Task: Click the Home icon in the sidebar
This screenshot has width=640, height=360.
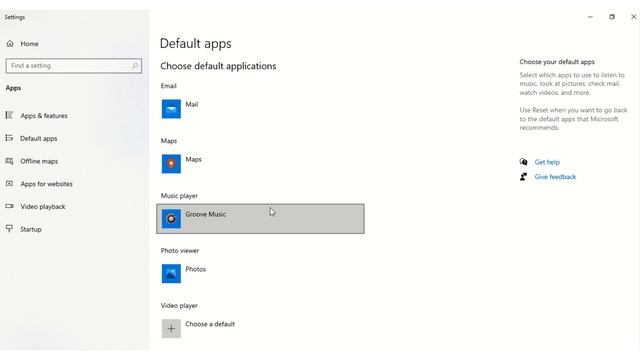Action: 10,44
